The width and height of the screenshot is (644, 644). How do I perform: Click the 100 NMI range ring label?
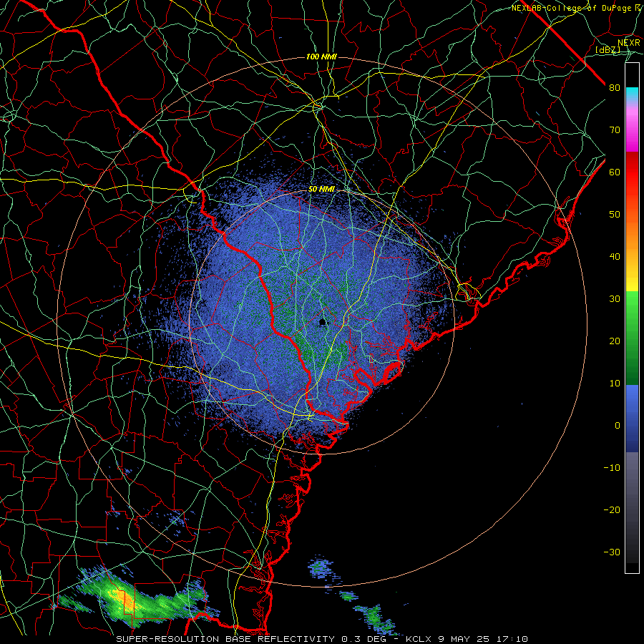click(x=321, y=57)
